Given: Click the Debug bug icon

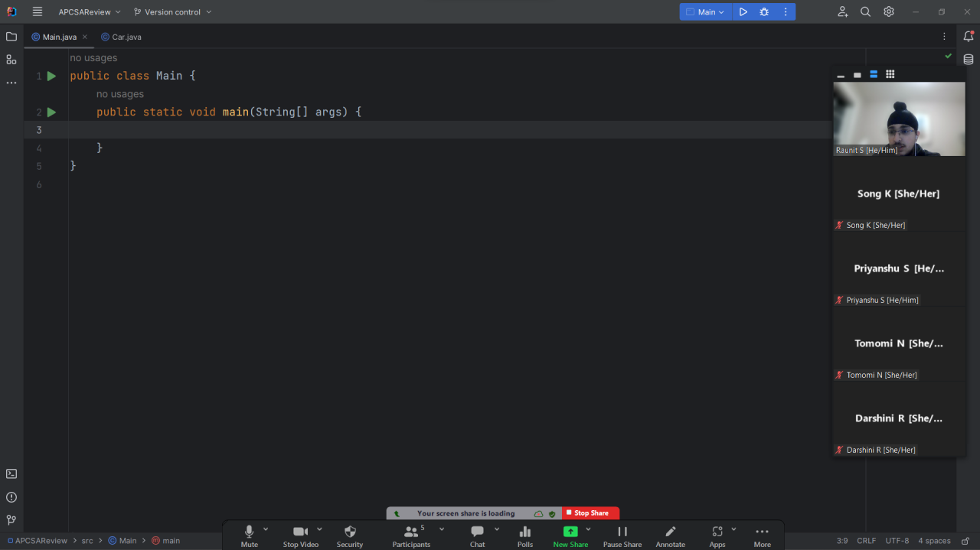Looking at the screenshot, I should pos(764,12).
